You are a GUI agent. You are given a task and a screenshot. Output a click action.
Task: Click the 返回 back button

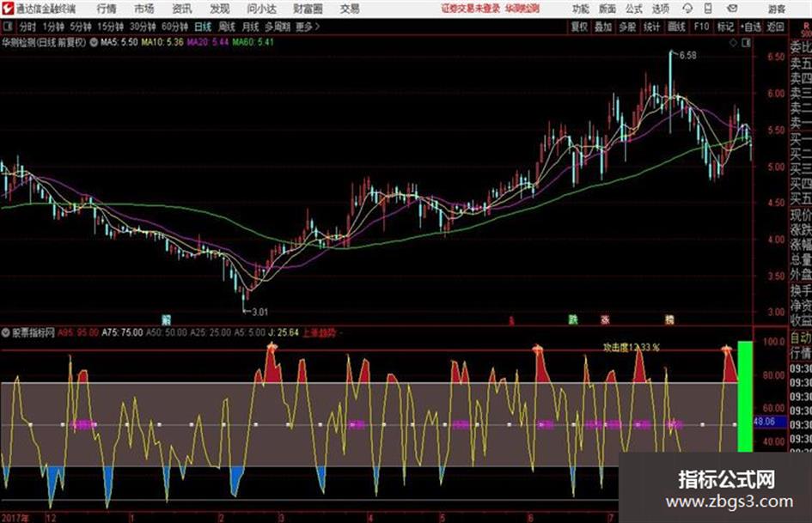click(x=775, y=27)
